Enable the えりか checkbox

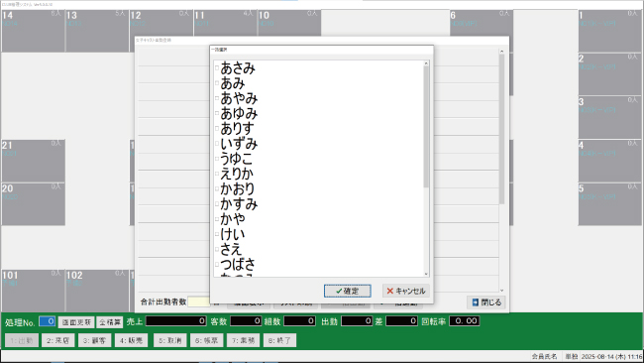point(216,174)
